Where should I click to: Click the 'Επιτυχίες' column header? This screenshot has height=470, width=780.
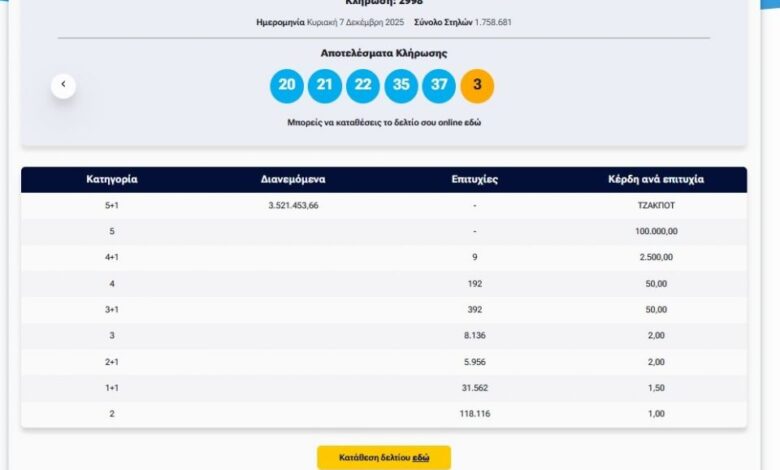tap(474, 180)
